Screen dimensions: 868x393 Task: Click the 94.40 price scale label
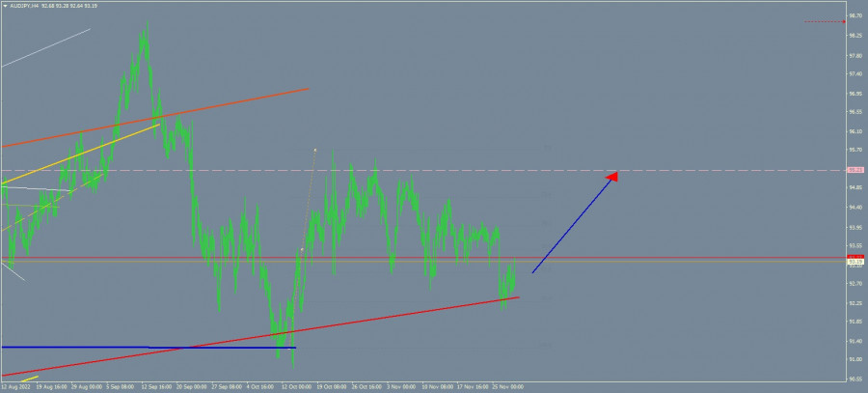point(854,208)
